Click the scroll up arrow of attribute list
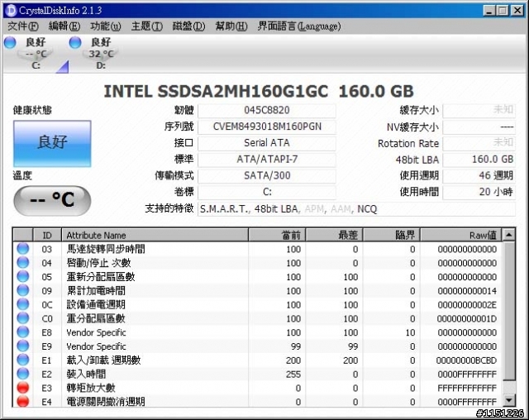529x420 pixels. coord(509,234)
